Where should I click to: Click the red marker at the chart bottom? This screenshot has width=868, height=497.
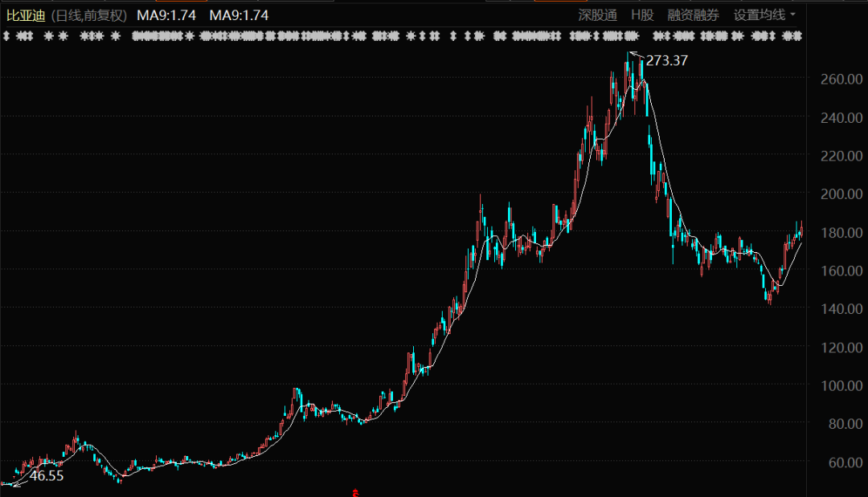354,492
